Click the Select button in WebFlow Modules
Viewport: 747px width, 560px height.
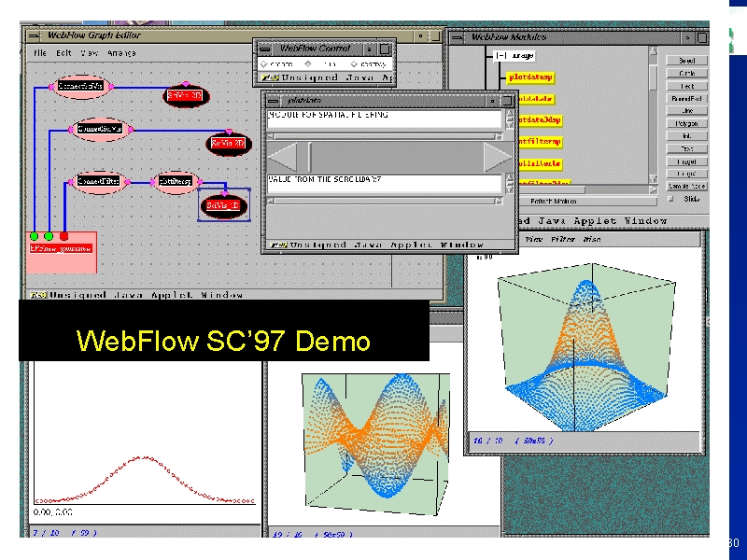coord(686,61)
